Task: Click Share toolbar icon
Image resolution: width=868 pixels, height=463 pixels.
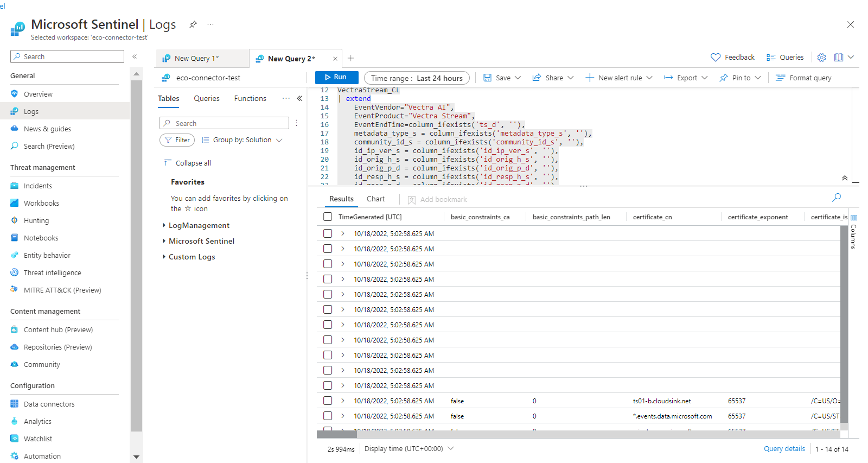Action: tap(537, 78)
